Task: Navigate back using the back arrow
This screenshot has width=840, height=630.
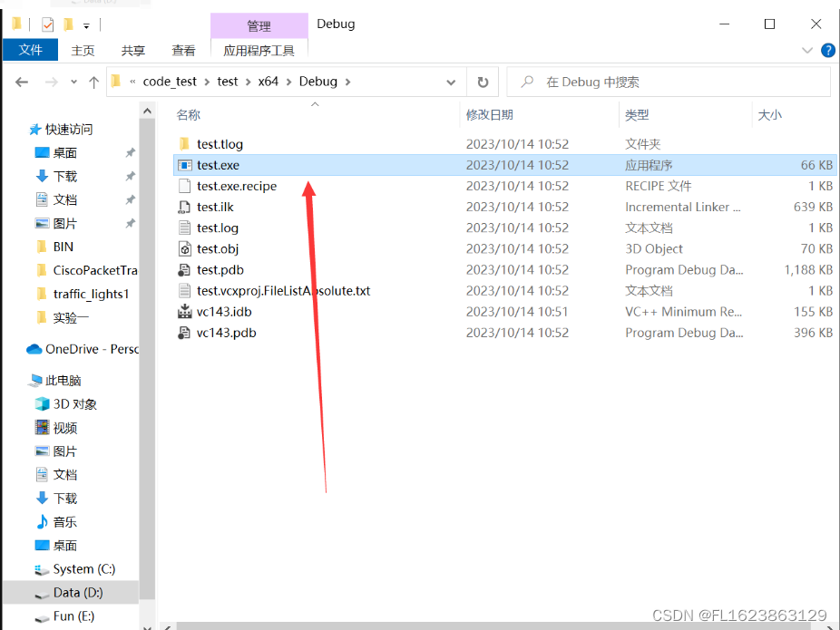Action: click(22, 81)
